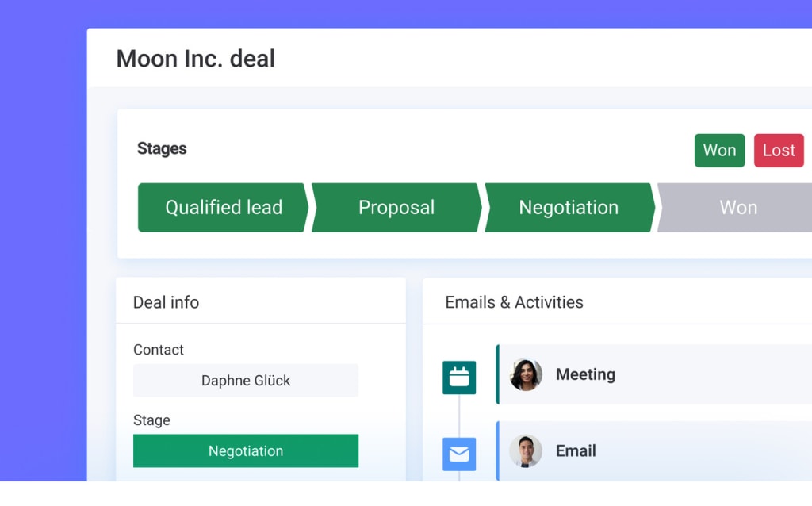Viewport: 812px width, 506px height.
Task: Click the Contact label in Deal info
Action: point(159,350)
